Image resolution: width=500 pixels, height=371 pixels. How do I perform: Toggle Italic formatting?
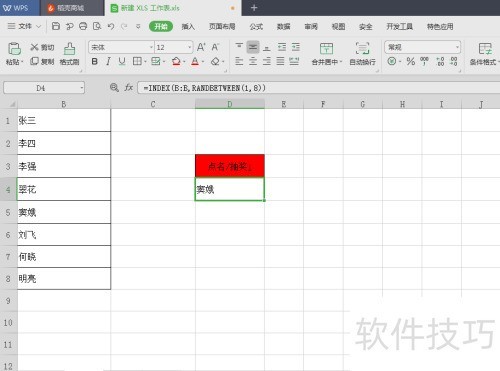click(108, 61)
